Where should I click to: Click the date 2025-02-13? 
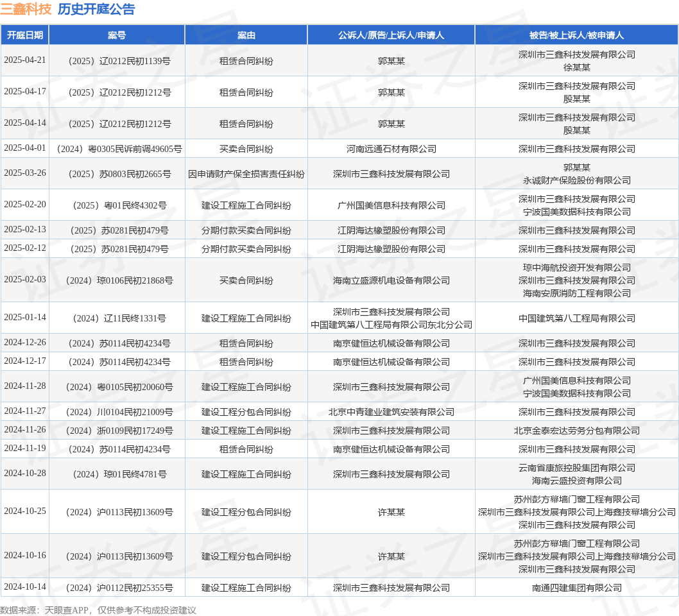(24, 230)
